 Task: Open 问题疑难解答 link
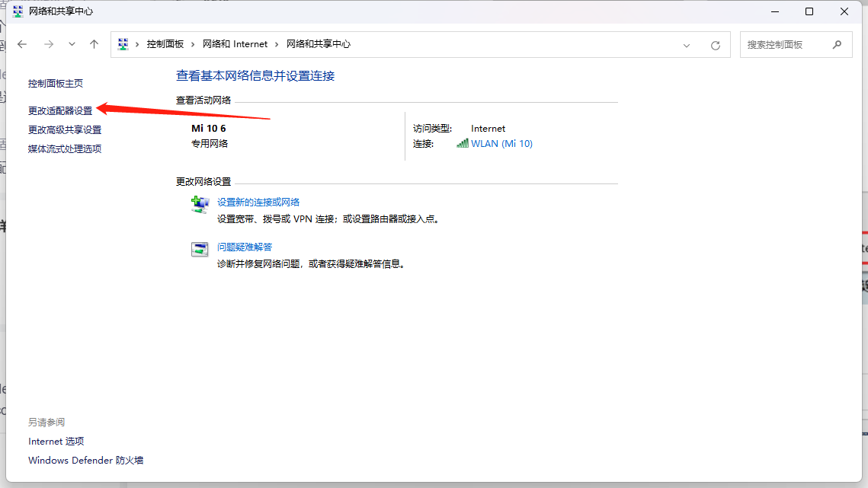(x=245, y=247)
